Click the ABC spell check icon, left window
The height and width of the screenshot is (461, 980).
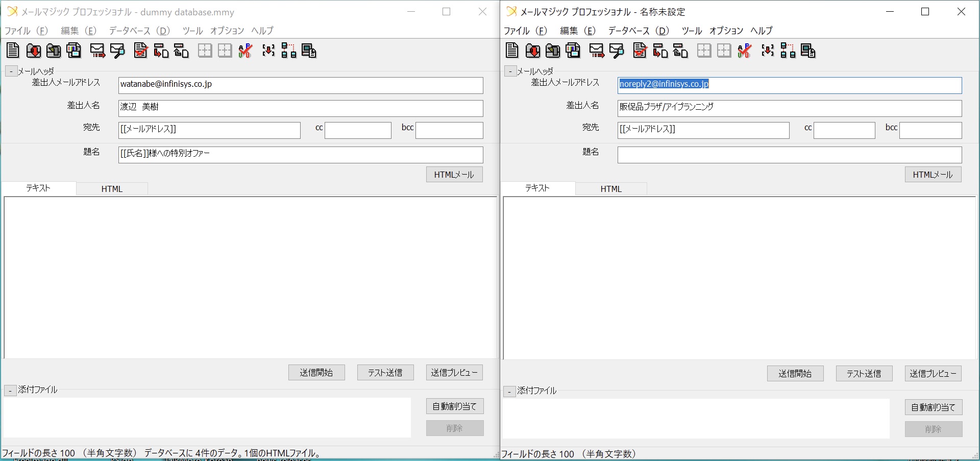[x=246, y=51]
